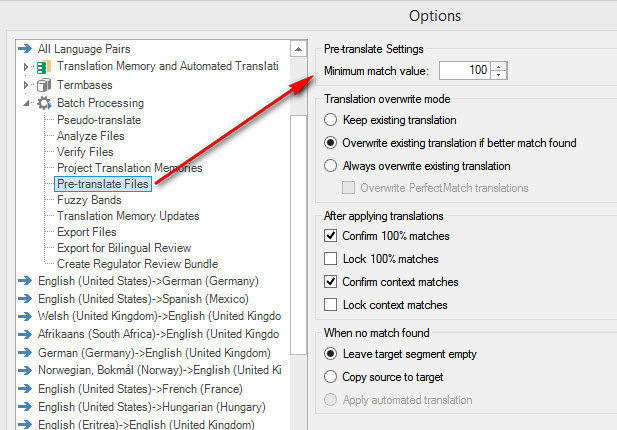Select Analyze Files in the tree
The height and width of the screenshot is (430, 617).
click(x=91, y=136)
